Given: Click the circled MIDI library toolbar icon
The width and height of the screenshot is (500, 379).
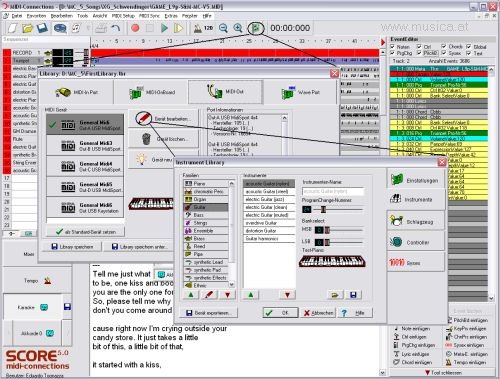Looking at the screenshot, I should coord(256,28).
